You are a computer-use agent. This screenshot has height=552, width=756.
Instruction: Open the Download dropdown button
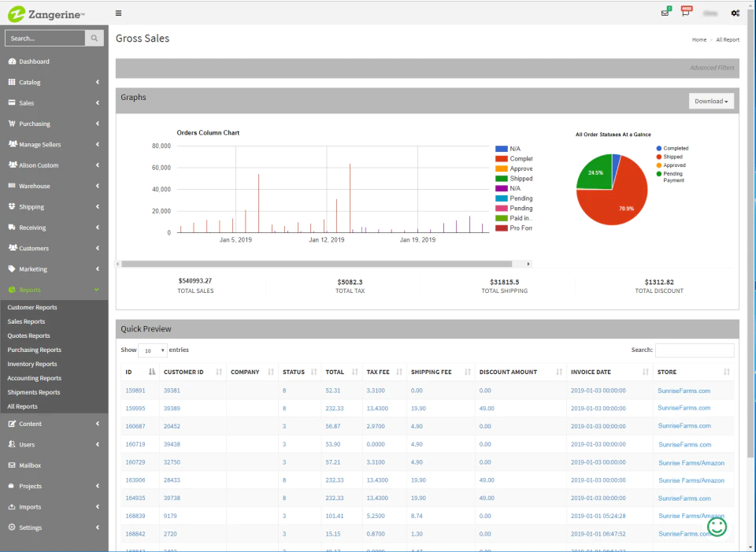coord(711,102)
